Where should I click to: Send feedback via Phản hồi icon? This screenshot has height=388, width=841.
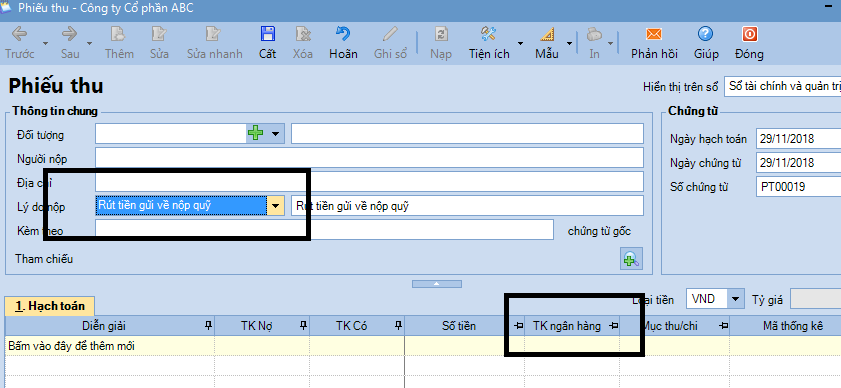tap(654, 34)
